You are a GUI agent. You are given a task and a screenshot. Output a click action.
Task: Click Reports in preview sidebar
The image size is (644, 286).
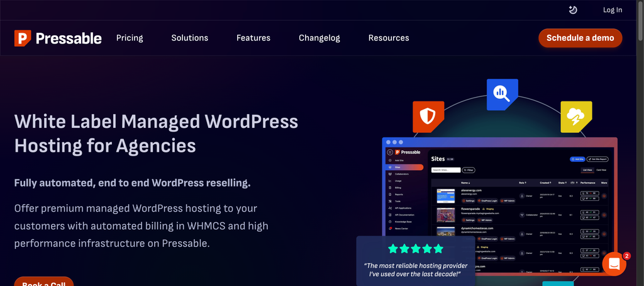click(396, 194)
